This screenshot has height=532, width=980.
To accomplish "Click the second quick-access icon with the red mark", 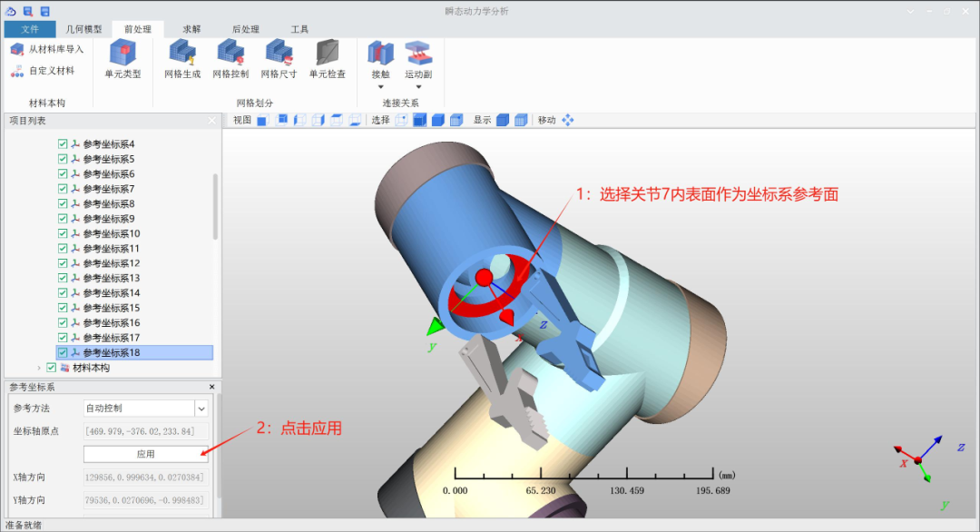I will coord(28,11).
